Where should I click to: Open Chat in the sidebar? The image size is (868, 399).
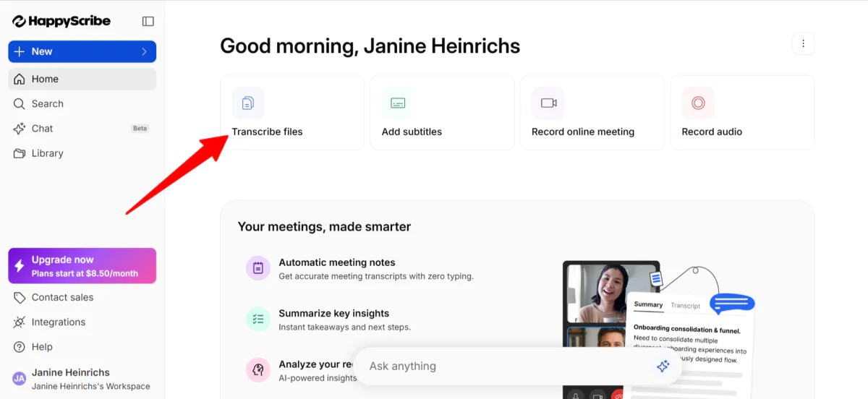pyautogui.click(x=82, y=128)
